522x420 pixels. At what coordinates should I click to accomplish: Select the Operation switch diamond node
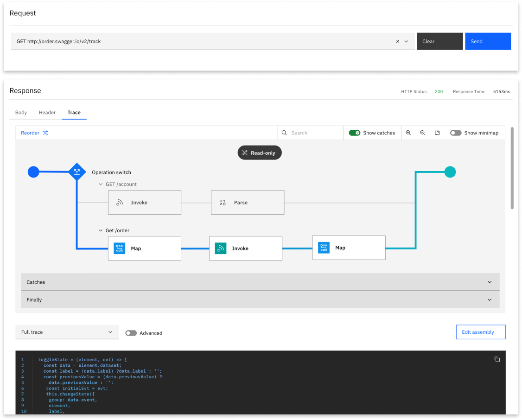pos(77,172)
